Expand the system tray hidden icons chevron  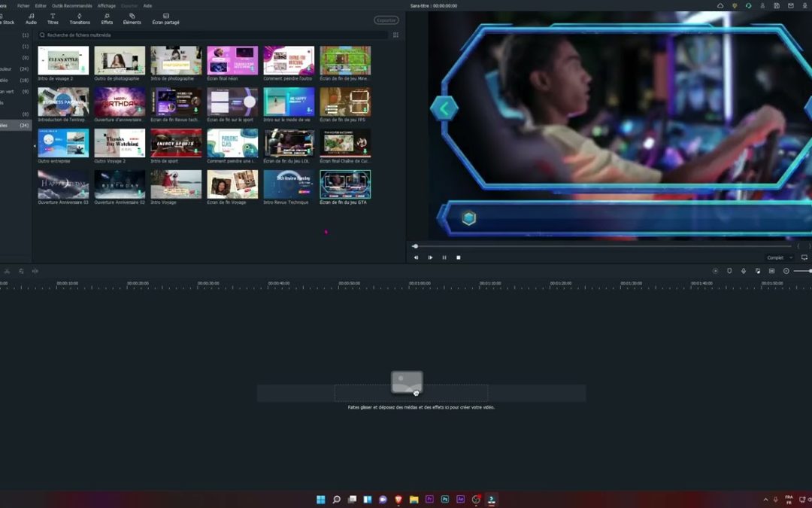pos(766,500)
